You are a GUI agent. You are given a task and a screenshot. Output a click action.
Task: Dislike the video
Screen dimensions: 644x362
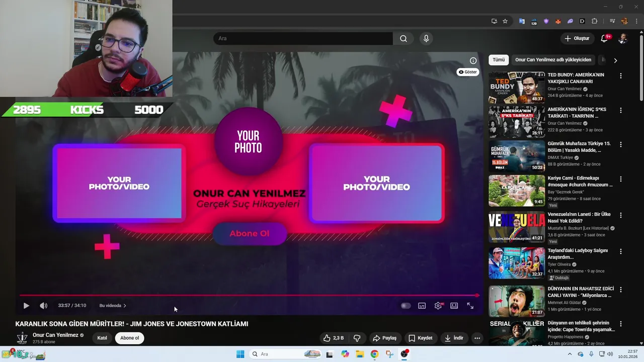pyautogui.click(x=357, y=338)
